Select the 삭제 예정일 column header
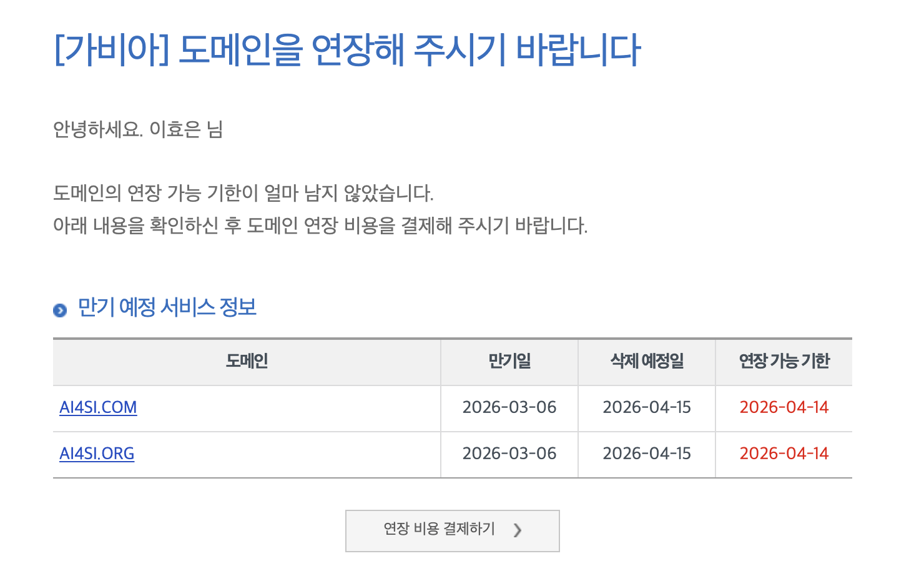The width and height of the screenshot is (924, 576). (647, 360)
